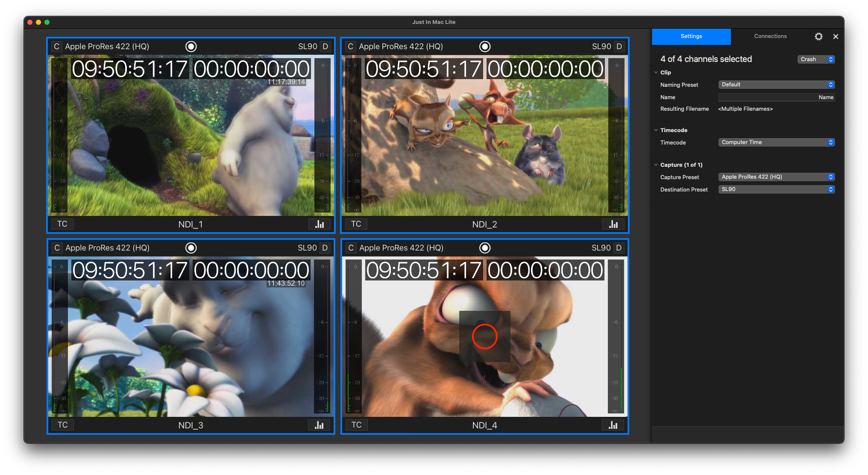
Task: Click the SL90 destination label on NDI_2
Action: point(601,47)
